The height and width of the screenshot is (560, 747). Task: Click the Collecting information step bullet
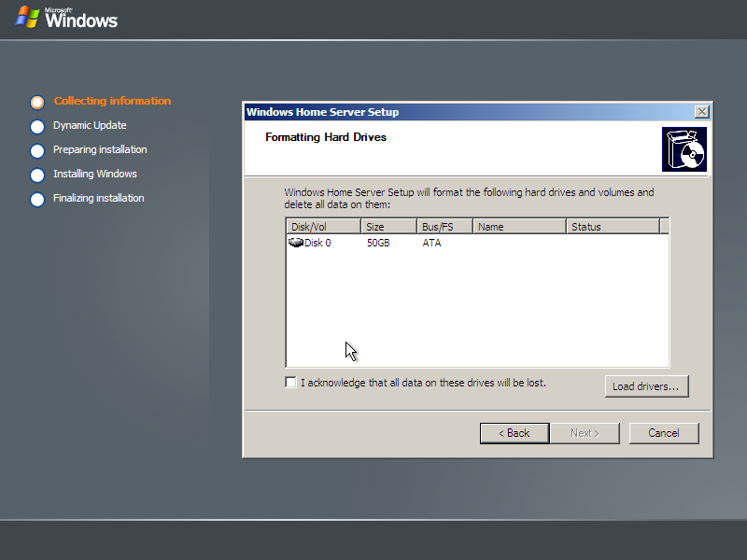pos(37,102)
